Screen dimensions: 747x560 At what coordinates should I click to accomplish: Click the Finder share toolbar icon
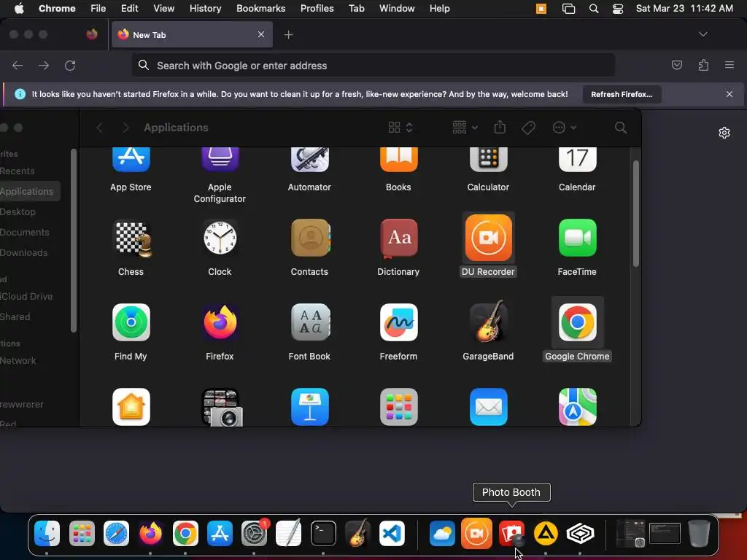500,127
